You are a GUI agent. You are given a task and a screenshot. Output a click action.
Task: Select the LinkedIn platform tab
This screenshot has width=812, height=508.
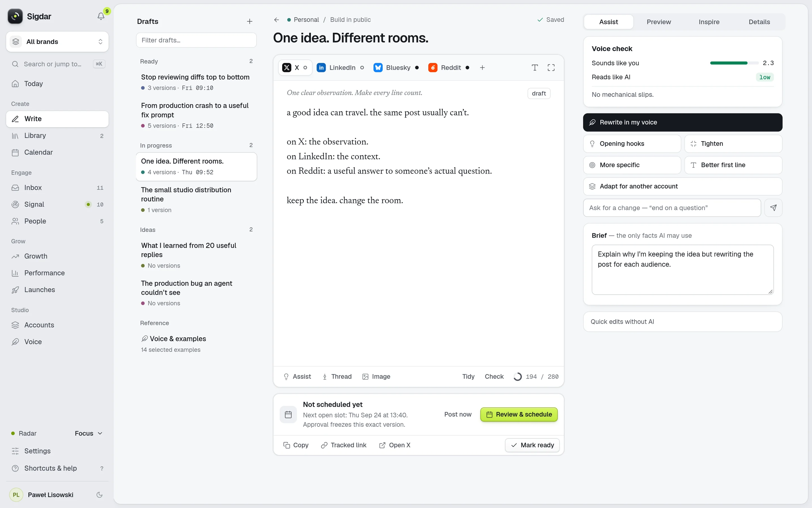pos(340,67)
